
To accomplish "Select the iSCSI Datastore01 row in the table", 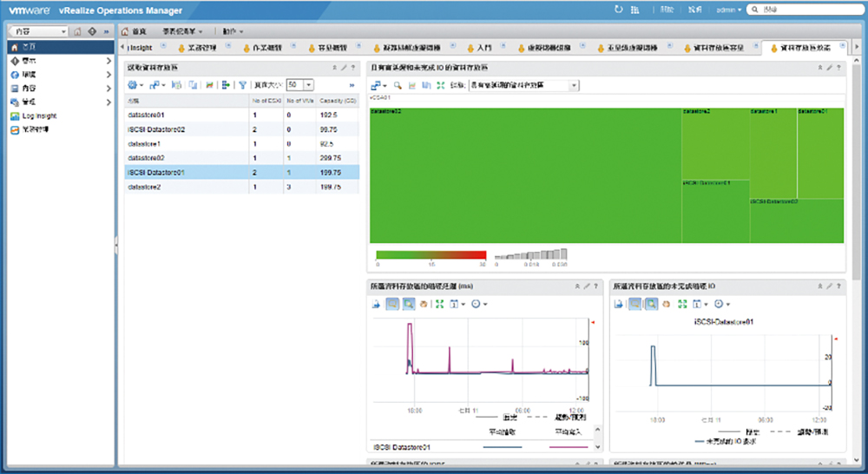I will coord(242,173).
